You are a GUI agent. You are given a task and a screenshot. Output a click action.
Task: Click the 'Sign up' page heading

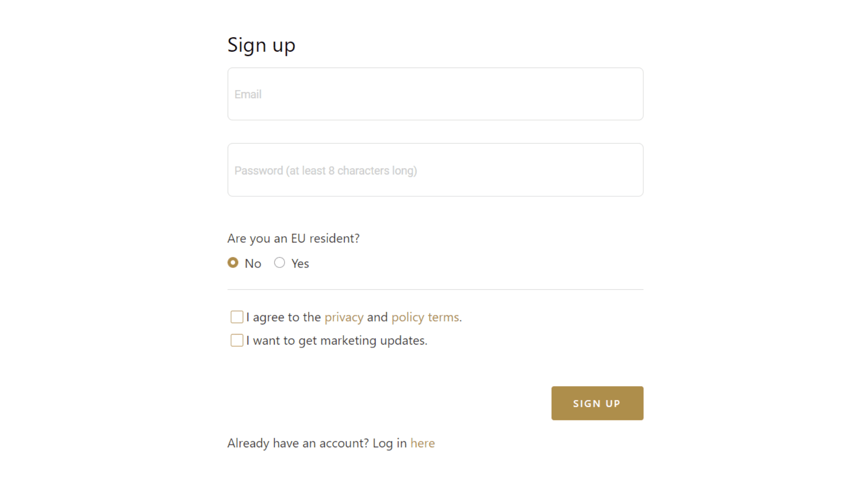point(261,45)
